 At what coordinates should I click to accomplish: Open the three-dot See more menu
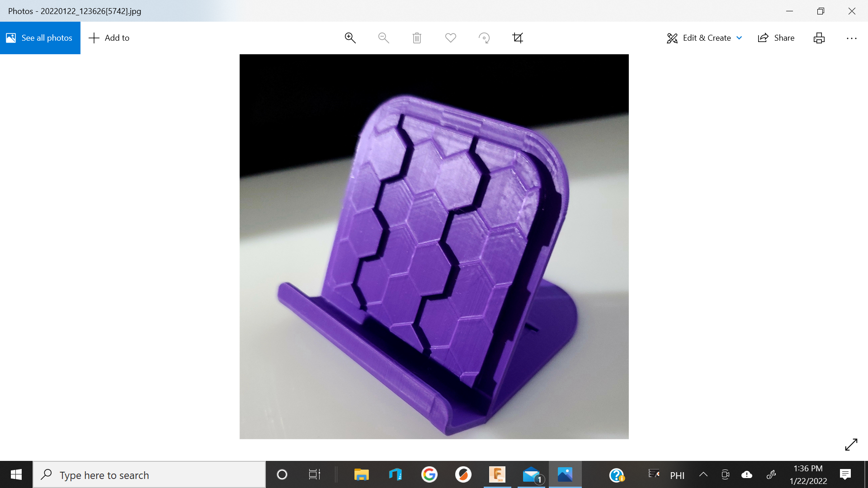851,38
